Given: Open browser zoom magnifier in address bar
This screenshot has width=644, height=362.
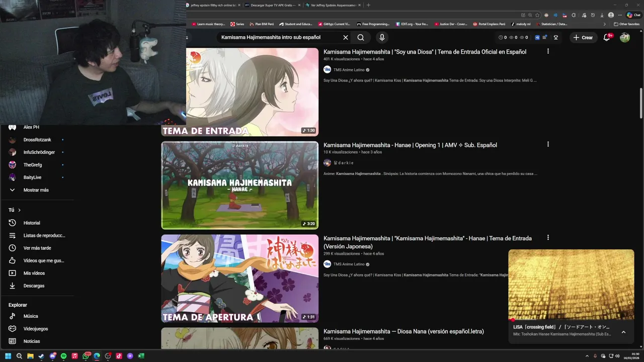Looking at the screenshot, I should click(x=530, y=15).
